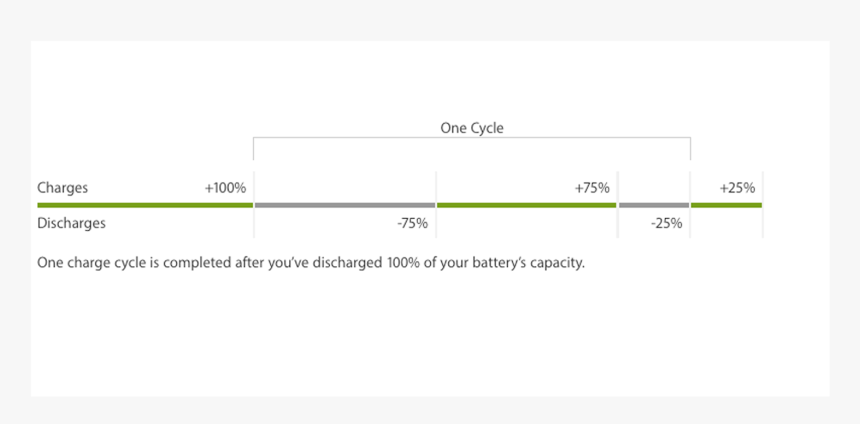Select the +100% charge value
This screenshot has width=860, height=424.
pyautogui.click(x=225, y=188)
